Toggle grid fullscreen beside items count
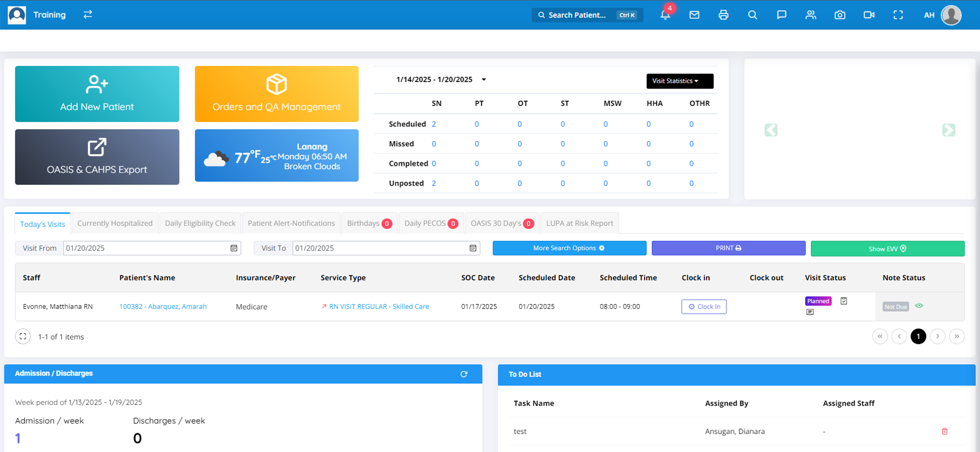The image size is (980, 452). point(23,337)
